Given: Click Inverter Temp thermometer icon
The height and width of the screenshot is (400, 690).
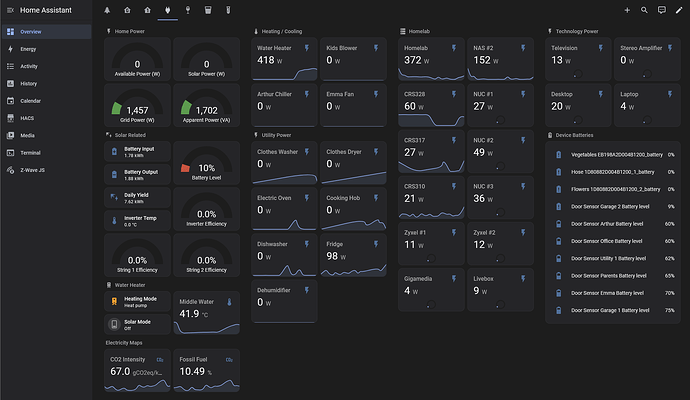Looking at the screenshot, I should click(x=114, y=221).
